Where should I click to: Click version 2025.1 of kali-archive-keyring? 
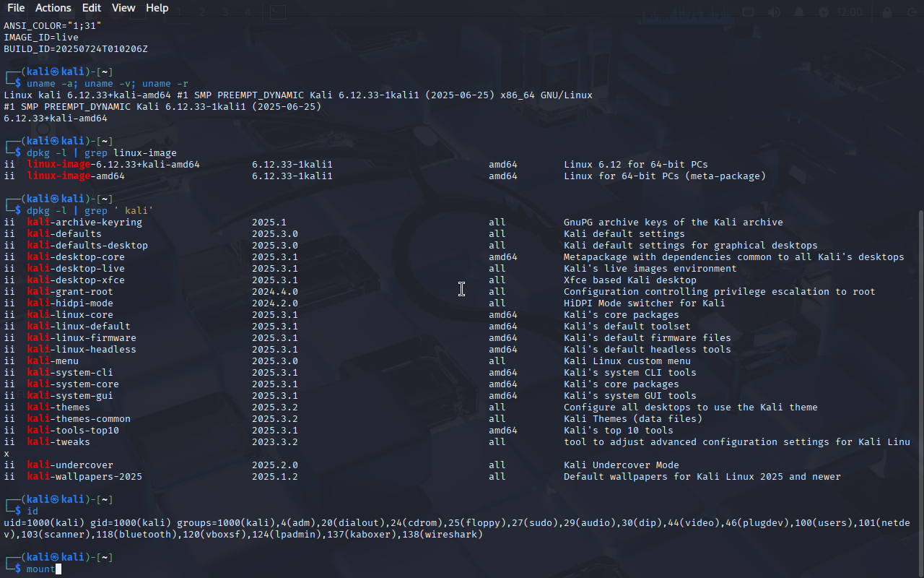(x=269, y=223)
